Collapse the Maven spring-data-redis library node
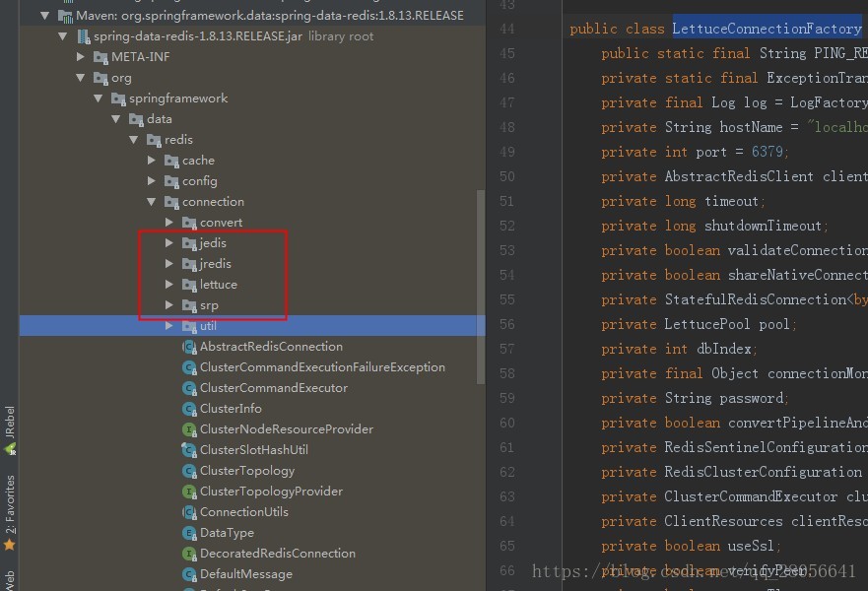 (x=45, y=16)
